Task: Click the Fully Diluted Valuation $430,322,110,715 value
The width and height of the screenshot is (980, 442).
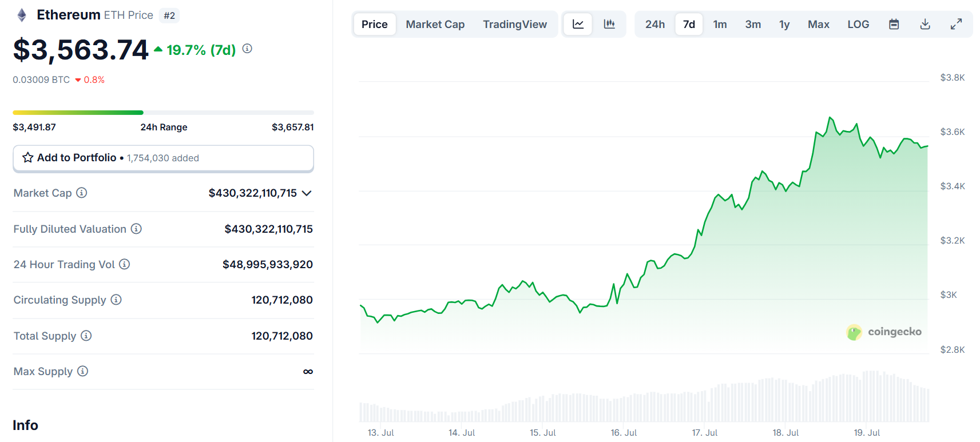Action: tap(268, 229)
